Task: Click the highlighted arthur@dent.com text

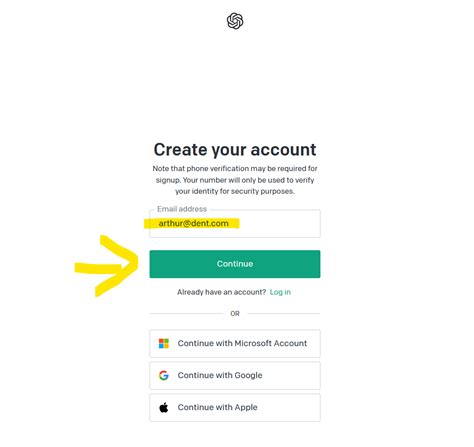Action: pyautogui.click(x=194, y=223)
